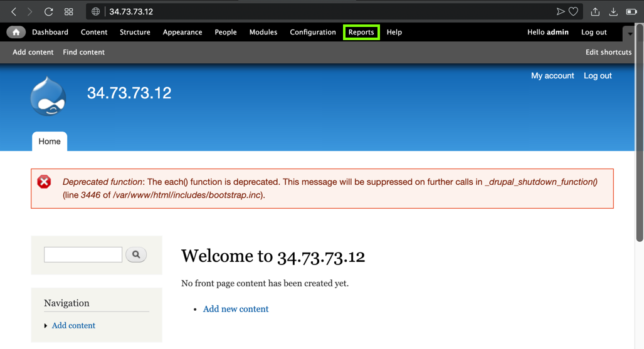This screenshot has height=349, width=644.
Task: Open the Modules admin menu
Action: tap(263, 32)
